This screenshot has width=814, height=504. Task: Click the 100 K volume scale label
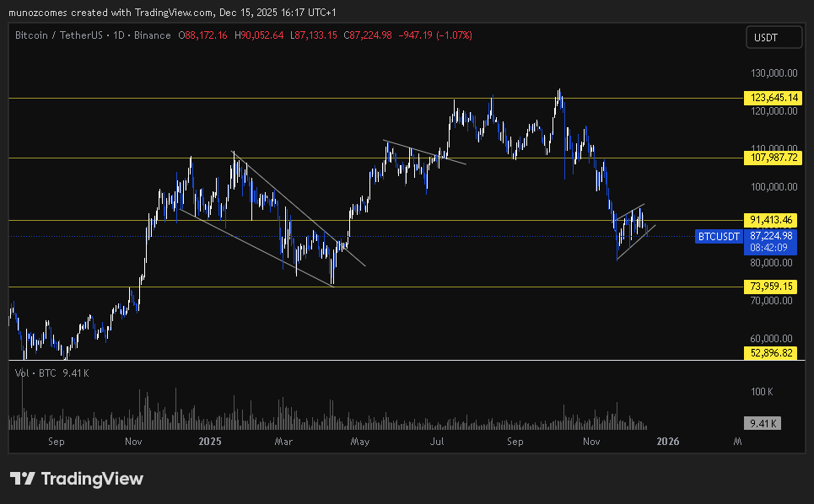pos(762,391)
